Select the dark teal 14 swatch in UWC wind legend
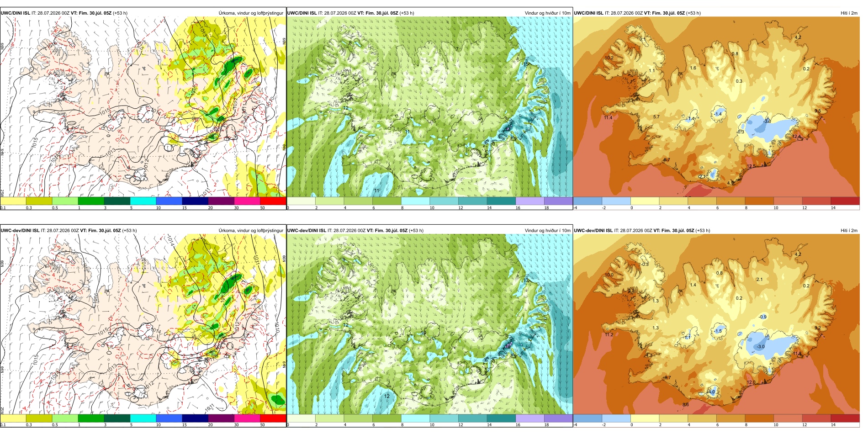The height and width of the screenshot is (434, 868). tap(501, 201)
